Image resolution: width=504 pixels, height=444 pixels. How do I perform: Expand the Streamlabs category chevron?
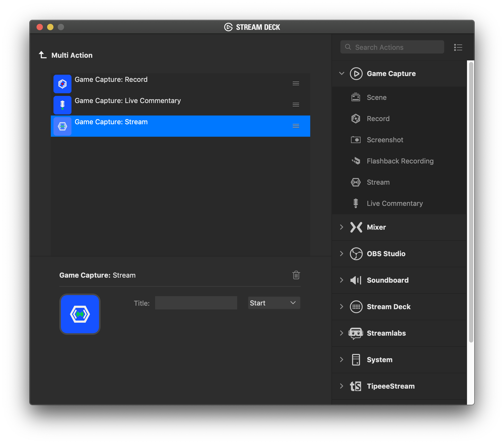[342, 333]
